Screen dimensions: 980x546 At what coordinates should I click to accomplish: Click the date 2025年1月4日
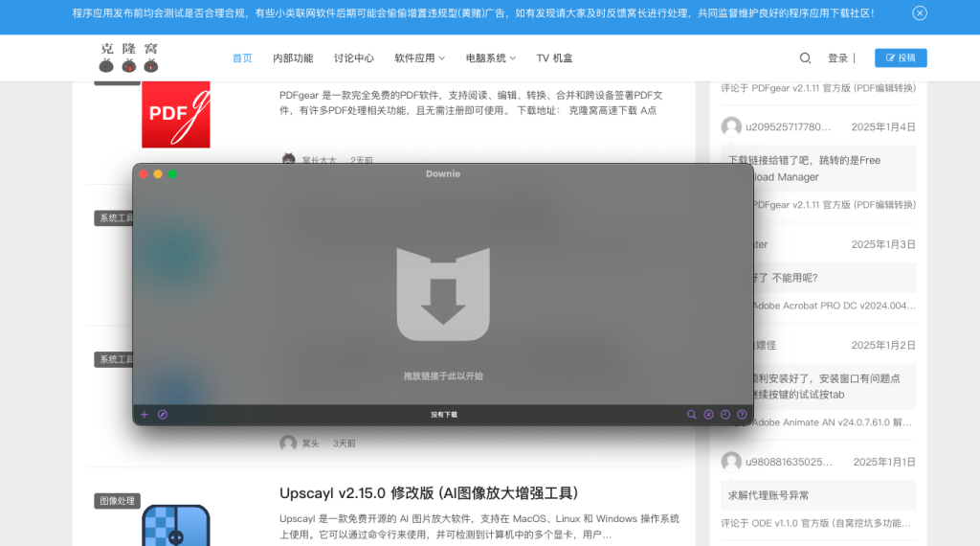pyautogui.click(x=883, y=127)
